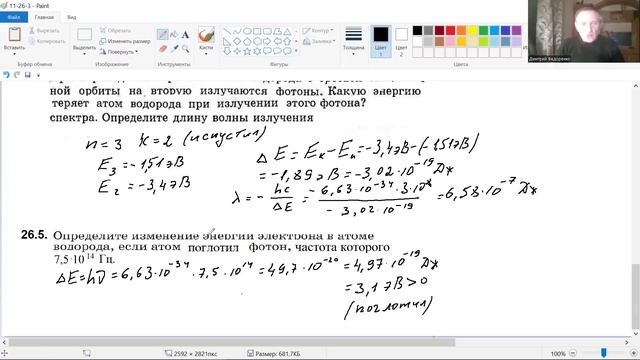
Task: Pick the dark red color swatch
Action: (x=439, y=31)
